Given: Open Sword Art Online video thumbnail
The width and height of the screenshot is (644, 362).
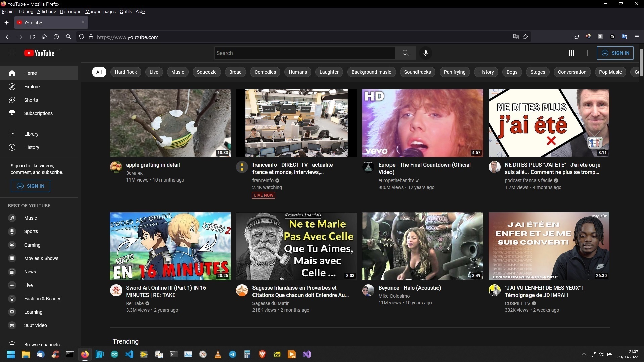Looking at the screenshot, I should pyautogui.click(x=170, y=246).
